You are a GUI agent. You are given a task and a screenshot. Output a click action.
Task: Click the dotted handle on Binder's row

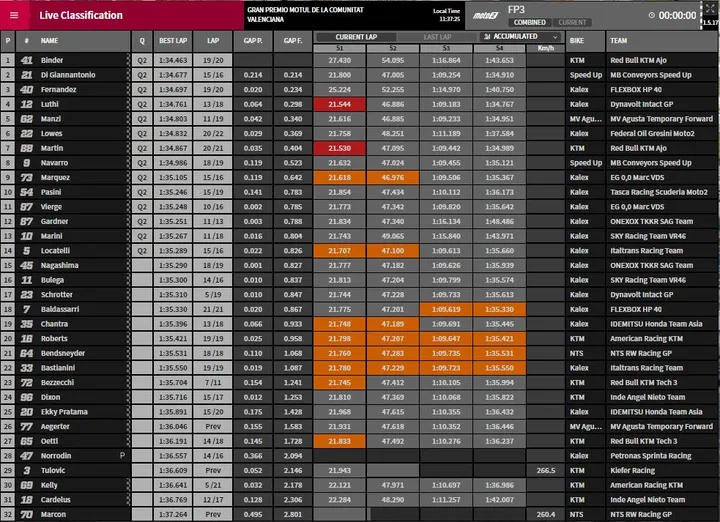128,60
